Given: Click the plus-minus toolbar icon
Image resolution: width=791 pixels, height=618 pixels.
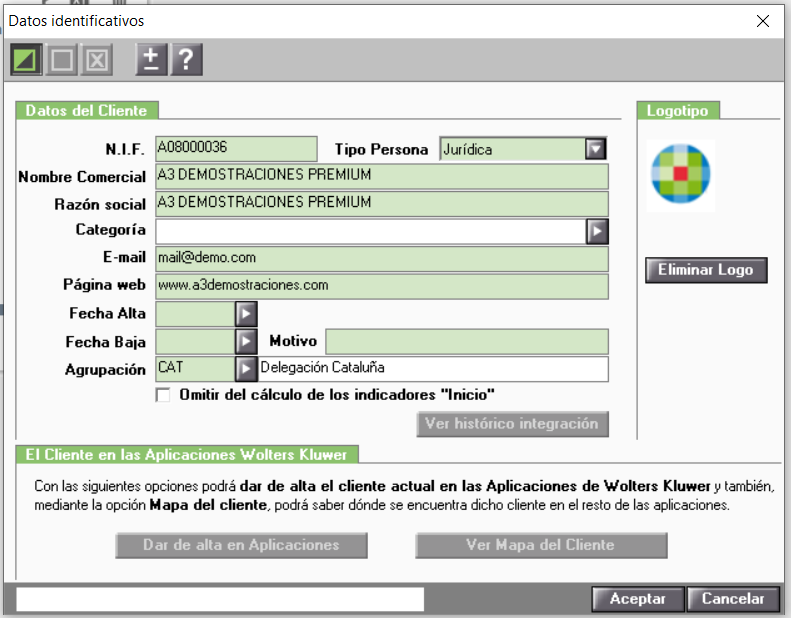Looking at the screenshot, I should pyautogui.click(x=151, y=60).
